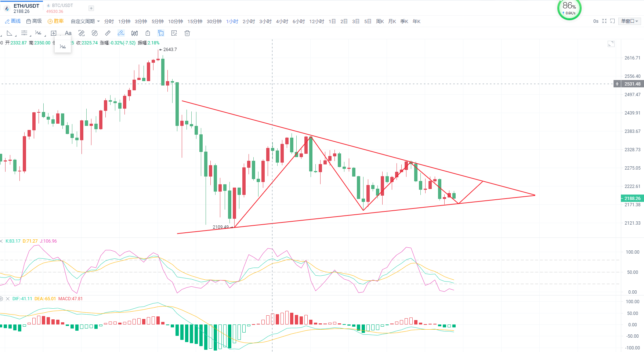Select the 分时 timeframe

109,21
